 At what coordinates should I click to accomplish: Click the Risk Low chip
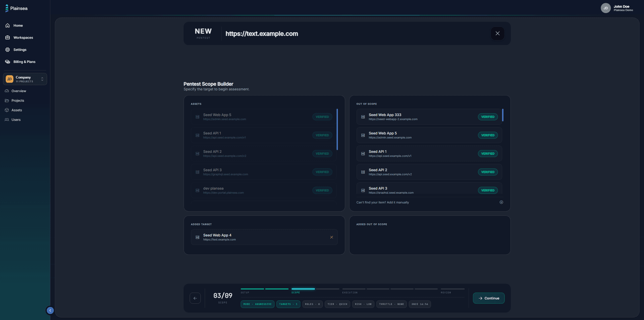(x=363, y=304)
